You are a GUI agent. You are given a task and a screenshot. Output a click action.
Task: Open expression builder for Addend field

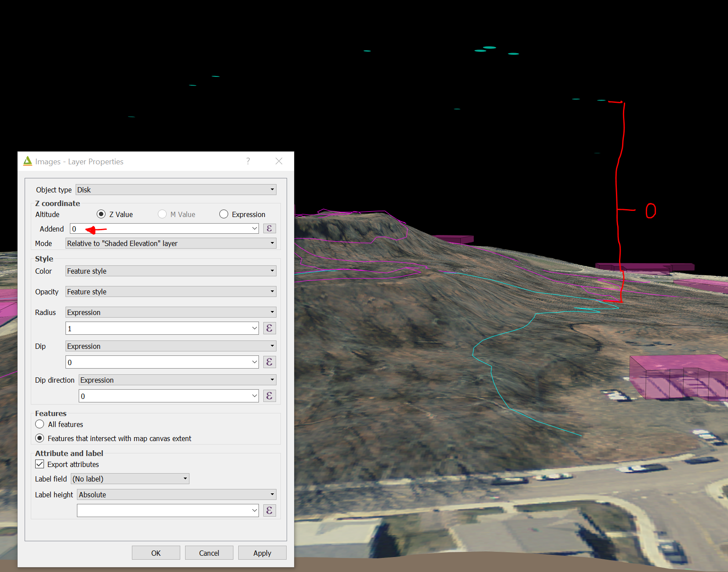269,228
